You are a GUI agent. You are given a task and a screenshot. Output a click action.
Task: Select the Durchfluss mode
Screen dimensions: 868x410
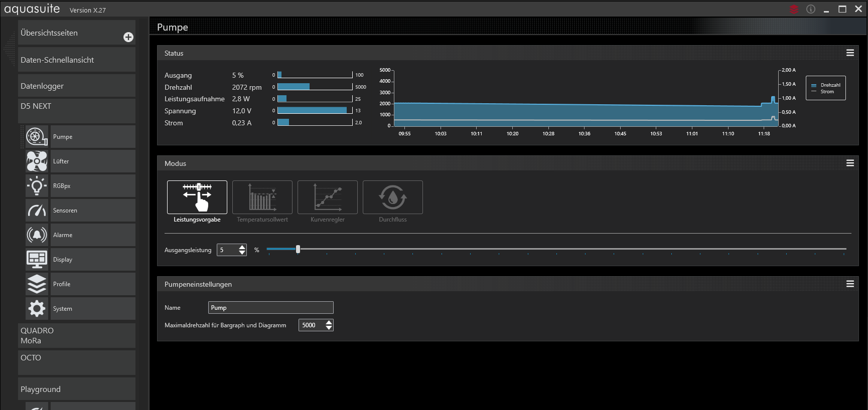[392, 197]
